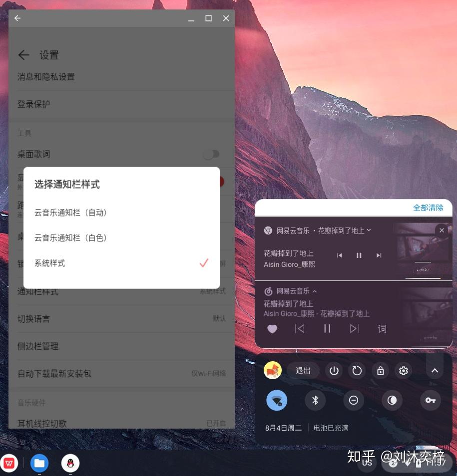Collapse the 网易云音乐 notification
The image size is (457, 476).
[314, 291]
